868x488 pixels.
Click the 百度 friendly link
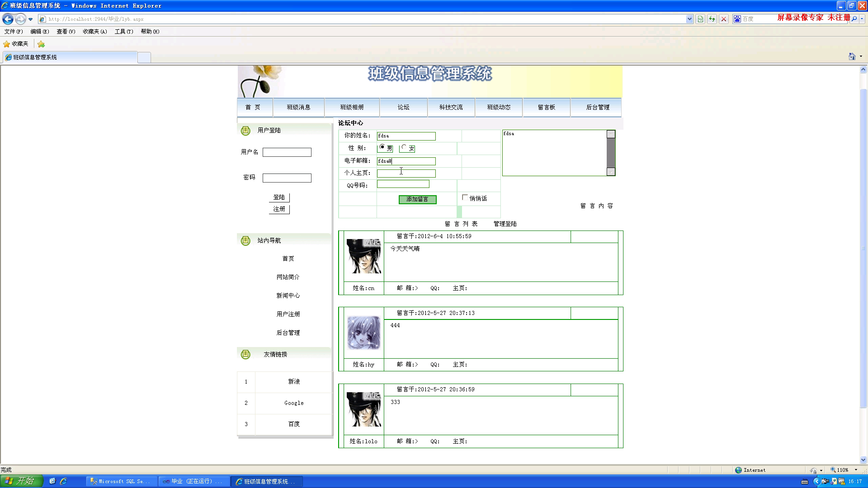[294, 424]
